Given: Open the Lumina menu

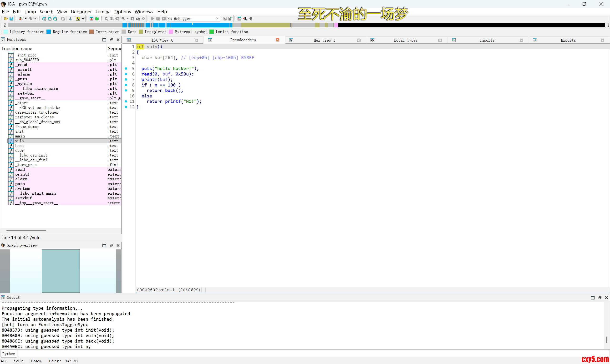Looking at the screenshot, I should pyautogui.click(x=103, y=12).
